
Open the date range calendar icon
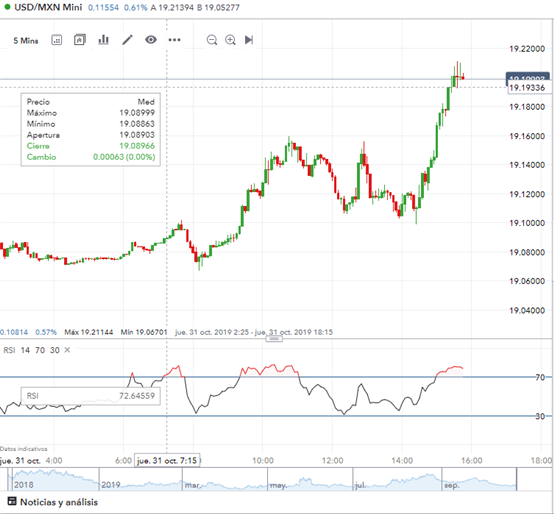tap(57, 40)
